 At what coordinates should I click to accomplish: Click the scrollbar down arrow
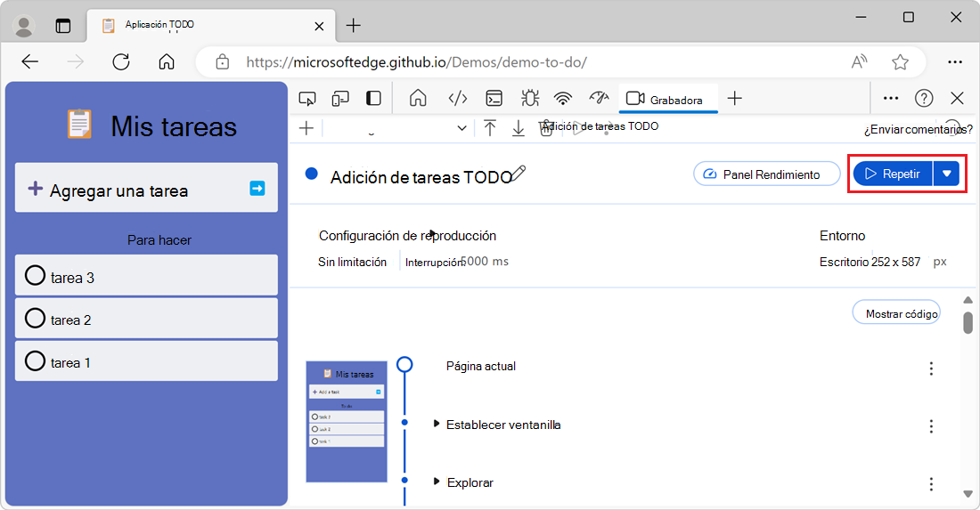(968, 494)
